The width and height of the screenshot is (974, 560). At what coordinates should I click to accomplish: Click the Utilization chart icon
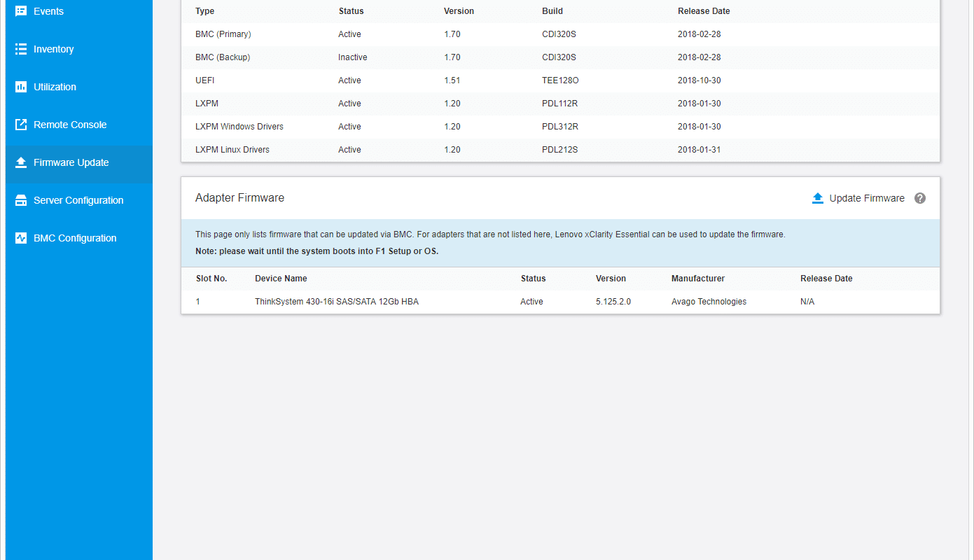(x=21, y=87)
